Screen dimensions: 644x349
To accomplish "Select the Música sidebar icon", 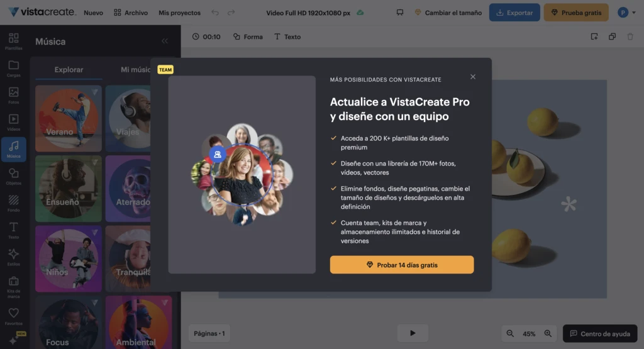I will pos(14,150).
